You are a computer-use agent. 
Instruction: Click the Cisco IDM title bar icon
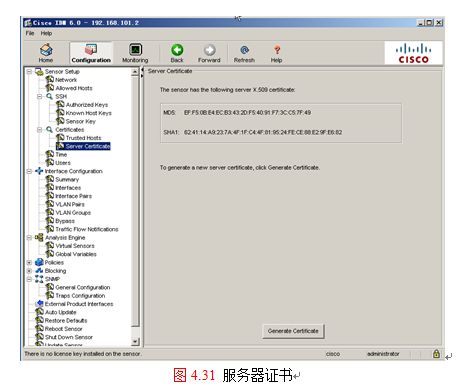(x=28, y=23)
